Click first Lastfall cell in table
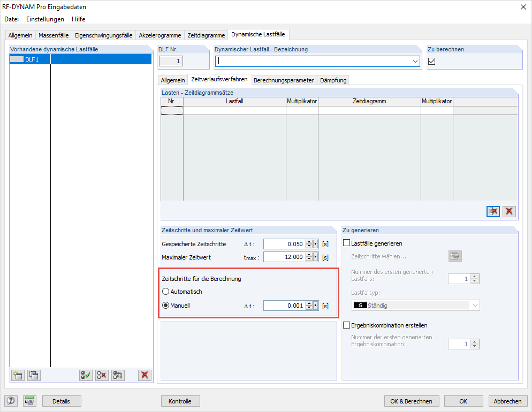This screenshot has height=412, width=532. tap(234, 111)
